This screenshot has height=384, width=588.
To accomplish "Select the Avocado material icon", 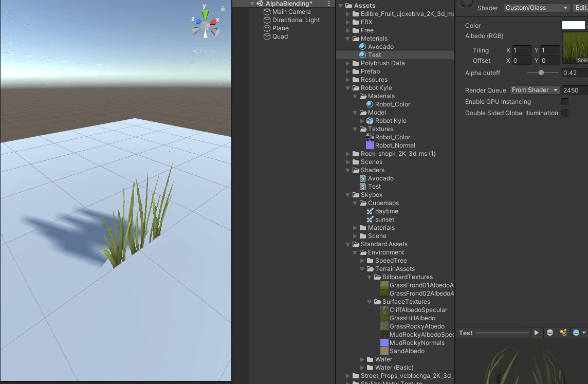I will click(363, 46).
